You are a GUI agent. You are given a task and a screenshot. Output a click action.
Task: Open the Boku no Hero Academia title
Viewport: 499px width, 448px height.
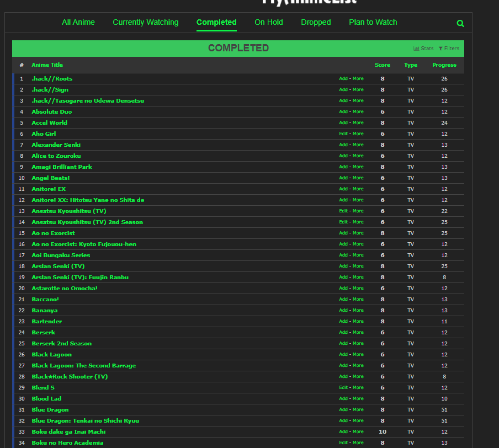(67, 443)
